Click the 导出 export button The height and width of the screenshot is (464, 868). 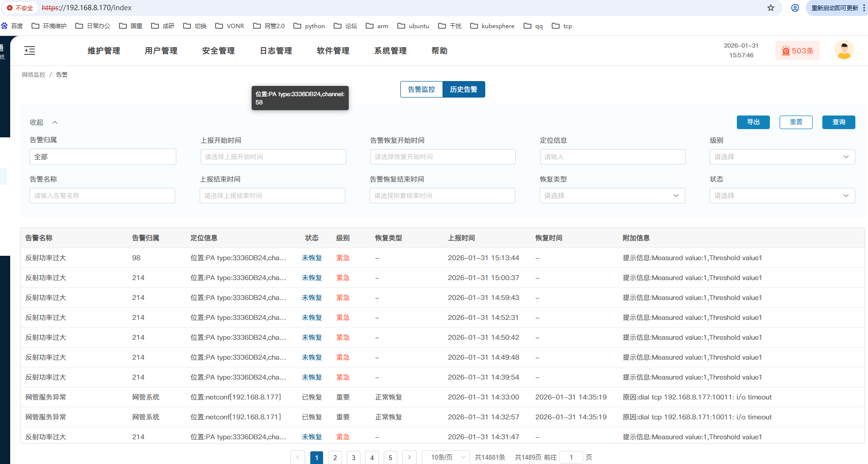[753, 122]
